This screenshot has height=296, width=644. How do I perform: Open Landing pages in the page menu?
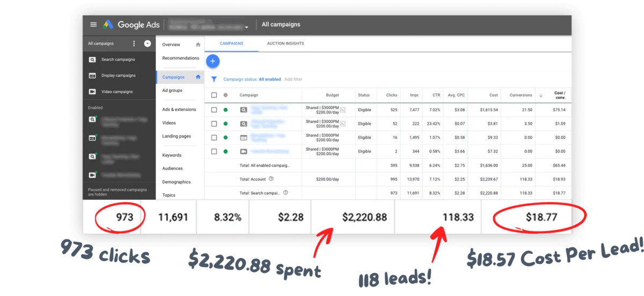tap(177, 136)
